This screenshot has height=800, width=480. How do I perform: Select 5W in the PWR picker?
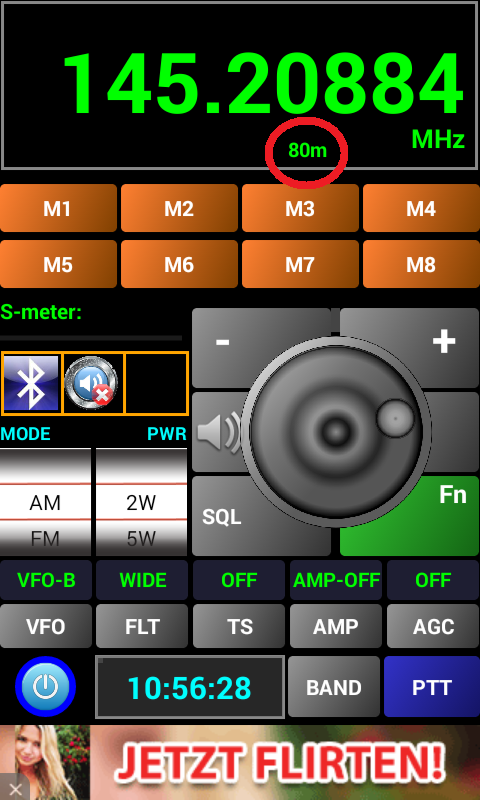point(141,539)
